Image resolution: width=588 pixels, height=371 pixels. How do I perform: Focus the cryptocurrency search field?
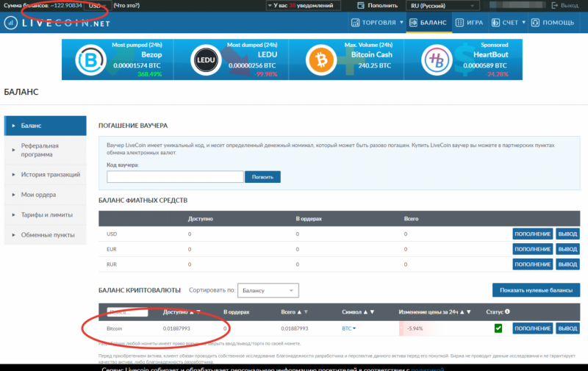(x=127, y=312)
